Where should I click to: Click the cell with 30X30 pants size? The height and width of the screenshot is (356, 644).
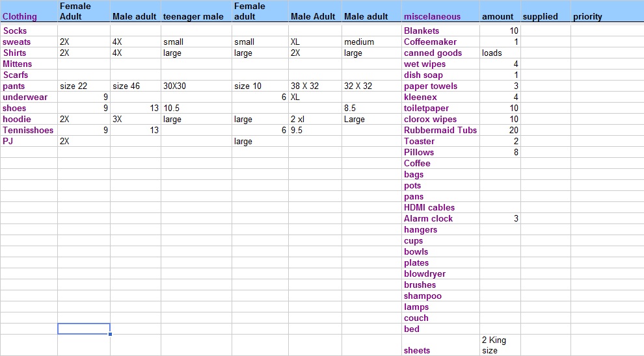coord(176,86)
